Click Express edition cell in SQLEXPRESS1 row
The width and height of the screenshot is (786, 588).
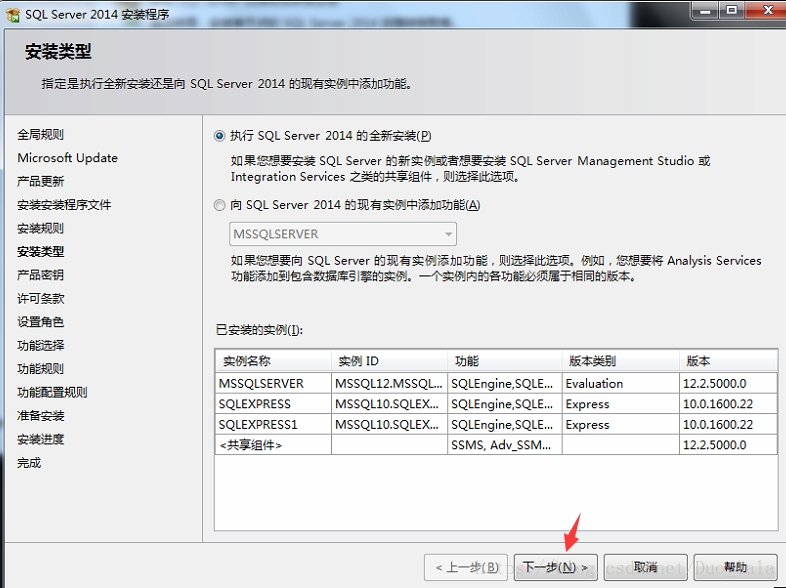coord(621,425)
